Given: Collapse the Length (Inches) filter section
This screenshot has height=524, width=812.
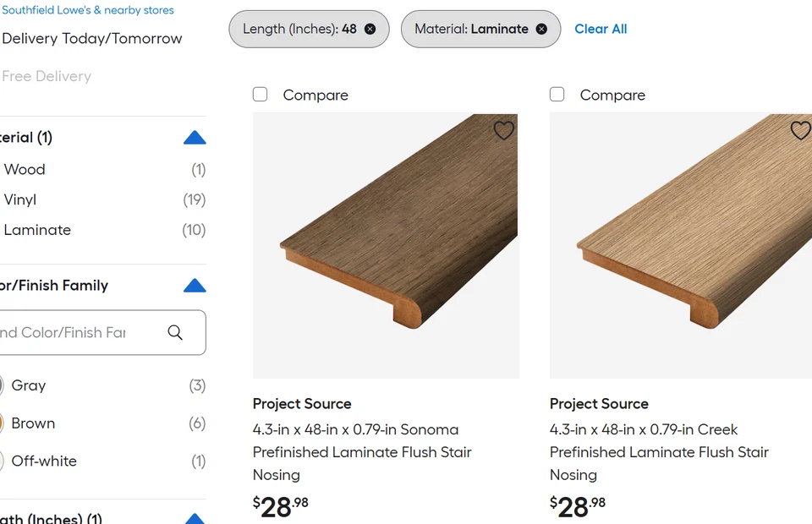Looking at the screenshot, I should tap(195, 518).
